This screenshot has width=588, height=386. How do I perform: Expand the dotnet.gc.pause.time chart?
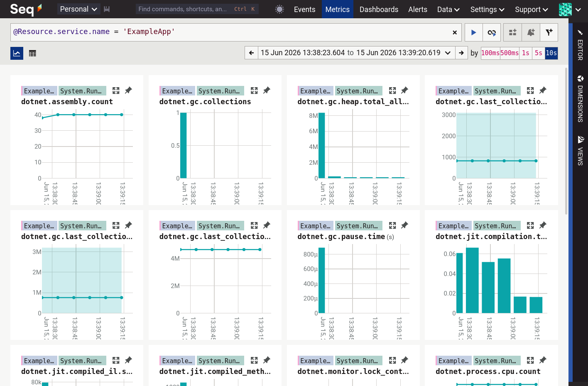pyautogui.click(x=392, y=225)
